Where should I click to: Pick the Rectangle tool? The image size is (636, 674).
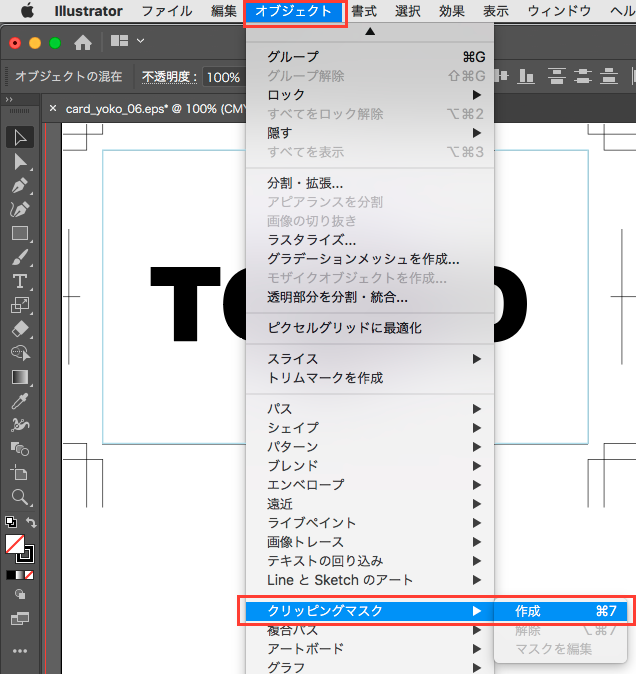(20, 233)
